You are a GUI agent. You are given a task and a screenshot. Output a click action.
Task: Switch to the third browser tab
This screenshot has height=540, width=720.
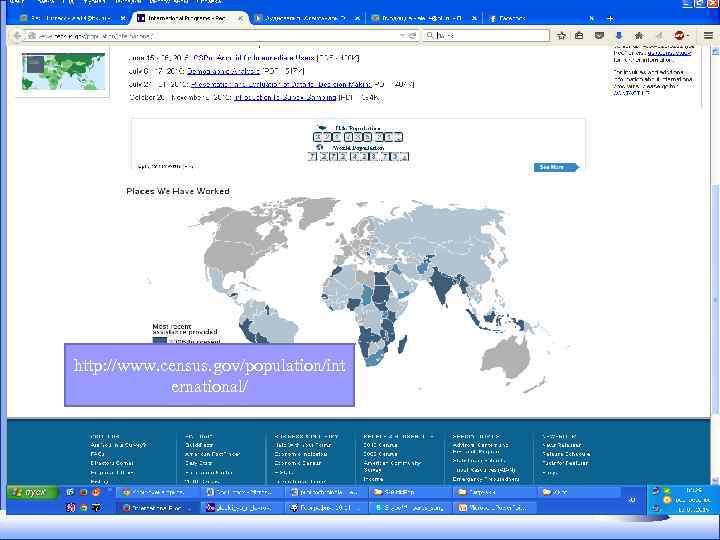tap(307, 18)
